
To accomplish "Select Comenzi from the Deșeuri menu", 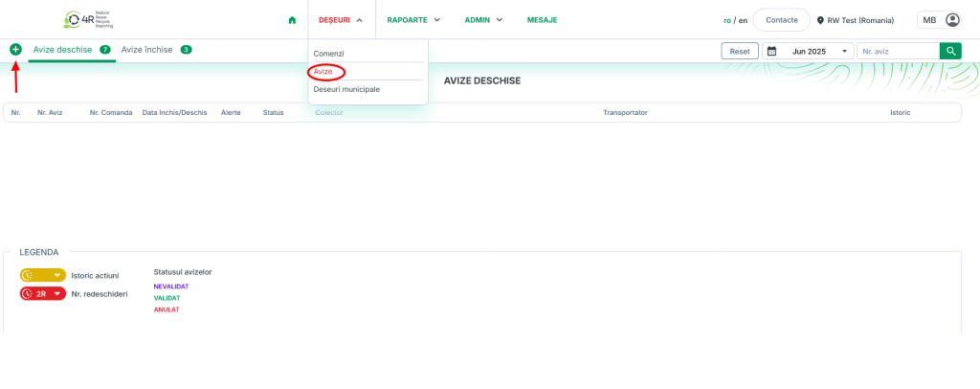I will 328,54.
